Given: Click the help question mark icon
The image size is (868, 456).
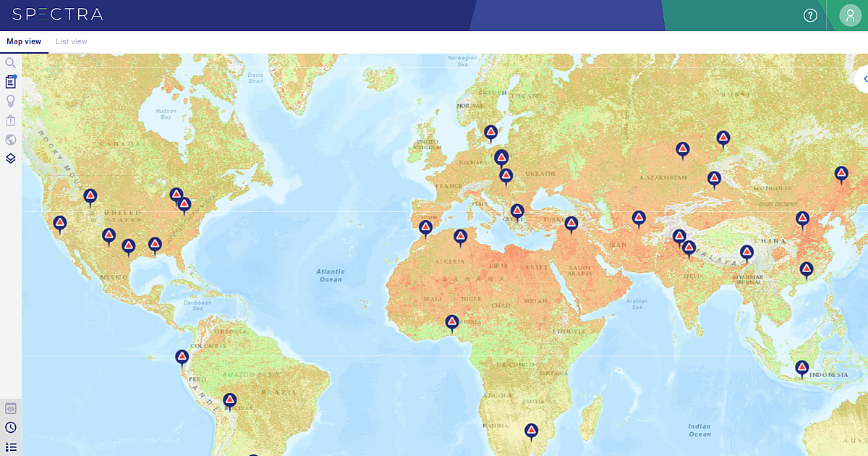Looking at the screenshot, I should (810, 15).
